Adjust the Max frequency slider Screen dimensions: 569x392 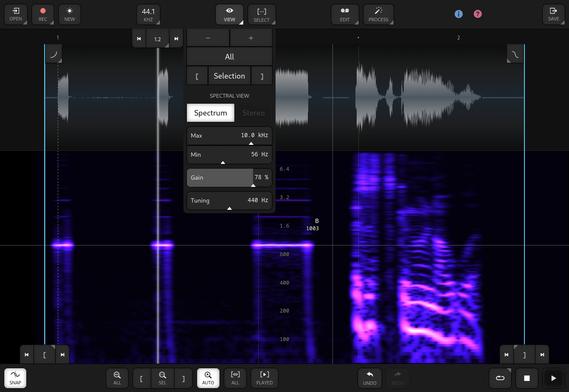229,135
